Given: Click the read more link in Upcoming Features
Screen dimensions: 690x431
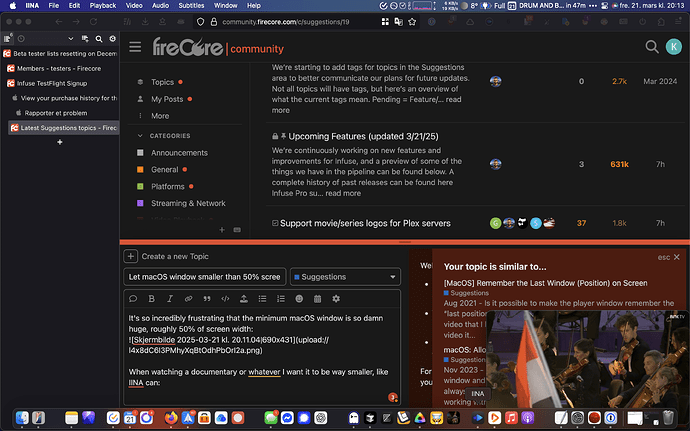Looking at the screenshot, I should coord(343,193).
